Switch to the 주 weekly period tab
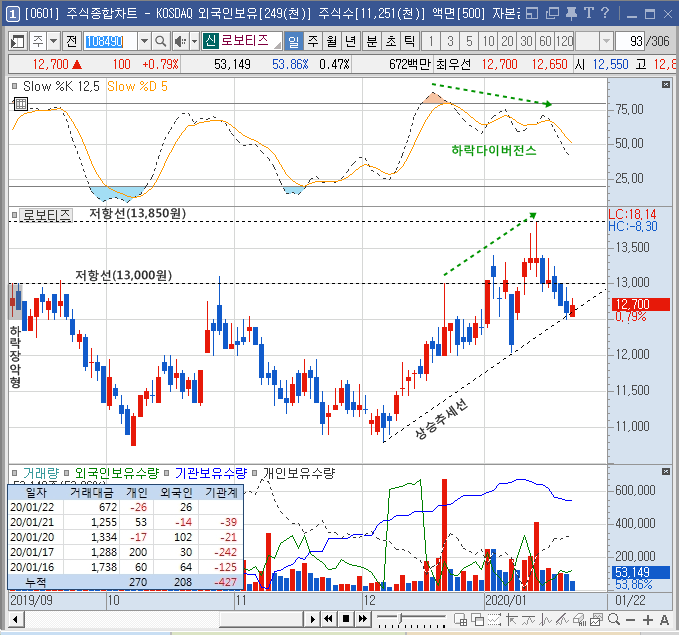Viewport: 679px width, 635px height. click(313, 42)
